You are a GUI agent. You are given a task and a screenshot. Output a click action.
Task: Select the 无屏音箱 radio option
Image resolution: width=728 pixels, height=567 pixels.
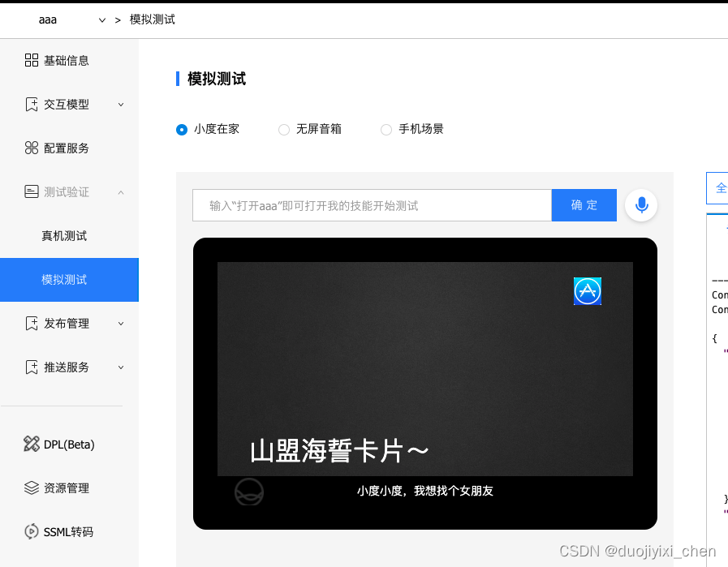tap(284, 130)
